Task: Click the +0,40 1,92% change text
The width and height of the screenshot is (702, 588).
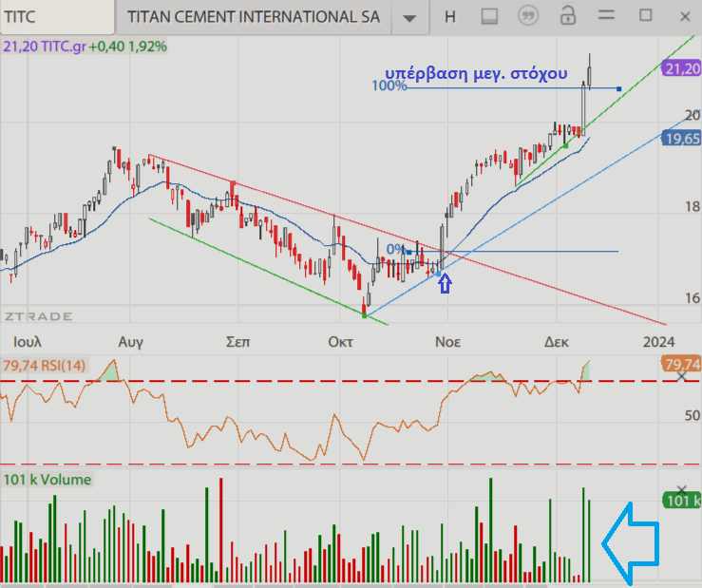Action: coord(127,47)
